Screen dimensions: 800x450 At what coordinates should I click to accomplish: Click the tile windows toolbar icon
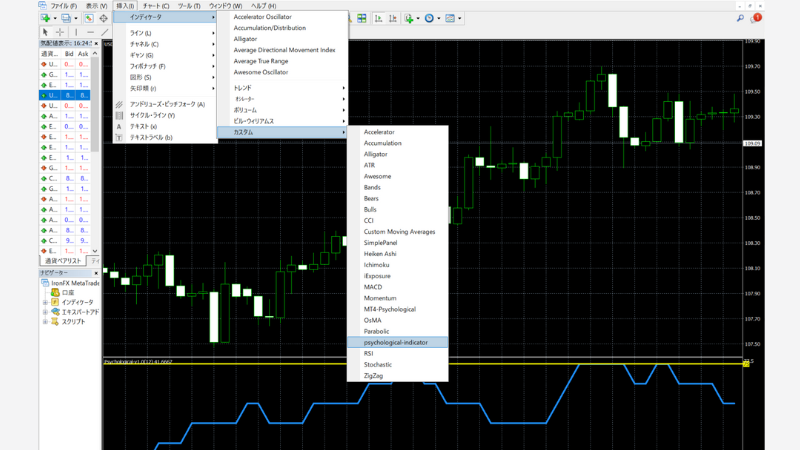[362, 18]
